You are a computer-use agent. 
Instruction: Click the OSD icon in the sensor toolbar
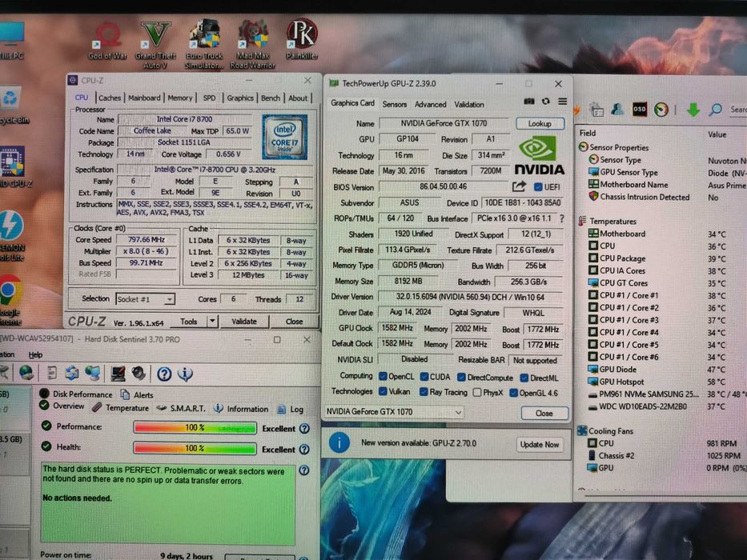[x=640, y=109]
